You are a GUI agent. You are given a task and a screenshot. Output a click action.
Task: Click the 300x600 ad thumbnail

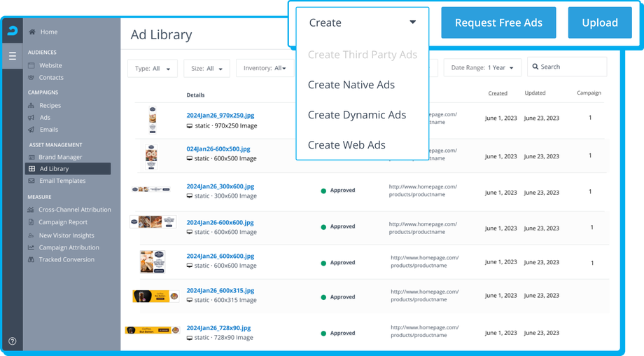(150, 189)
